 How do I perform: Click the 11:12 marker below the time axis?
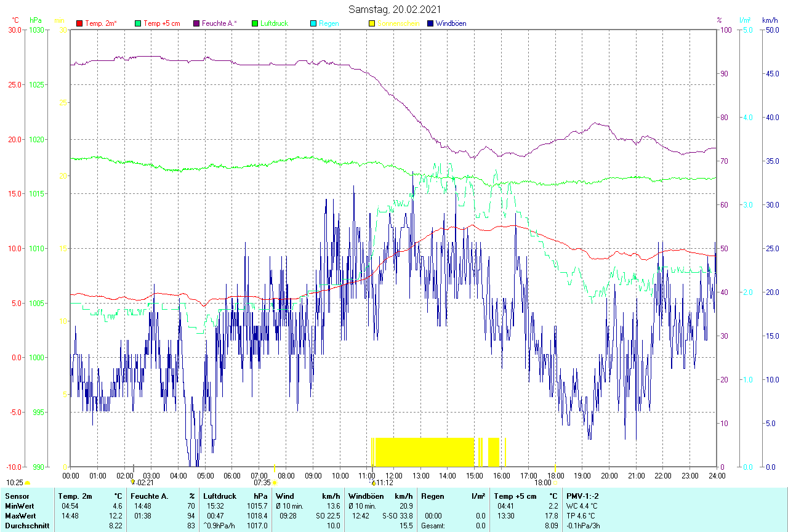click(x=373, y=483)
